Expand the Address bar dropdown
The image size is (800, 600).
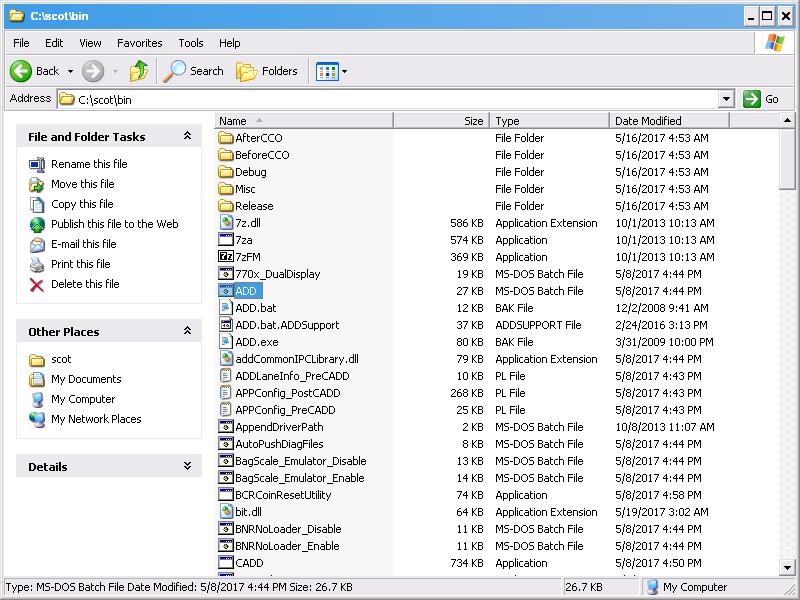click(726, 99)
